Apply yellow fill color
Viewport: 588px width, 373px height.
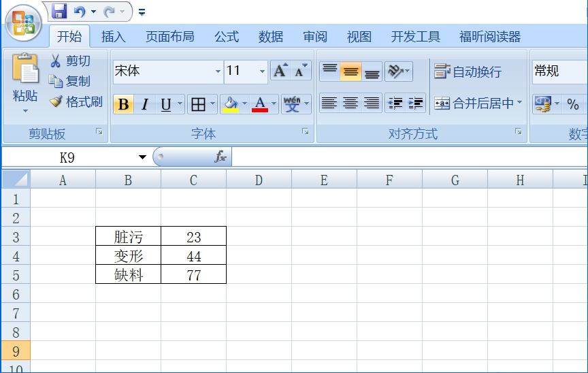(231, 104)
